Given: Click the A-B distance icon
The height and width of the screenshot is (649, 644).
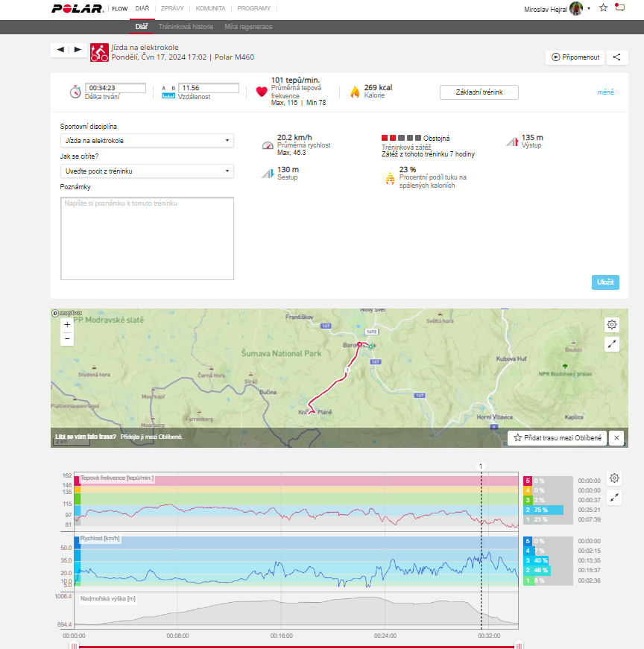Looking at the screenshot, I should [168, 92].
